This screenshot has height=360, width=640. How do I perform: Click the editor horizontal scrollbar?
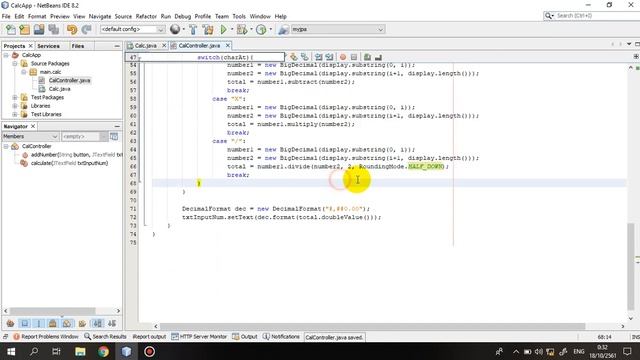coord(372,326)
